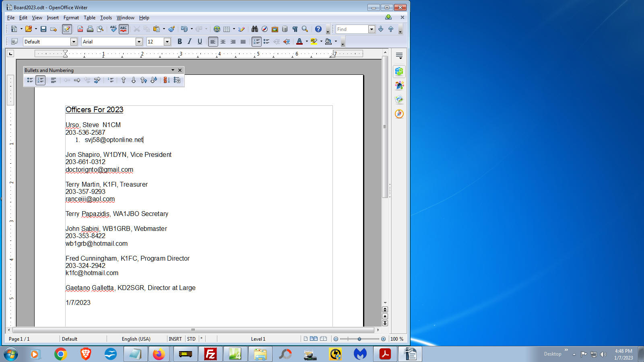Click Insert Unnumbered Entry icon

pyautogui.click(x=111, y=80)
